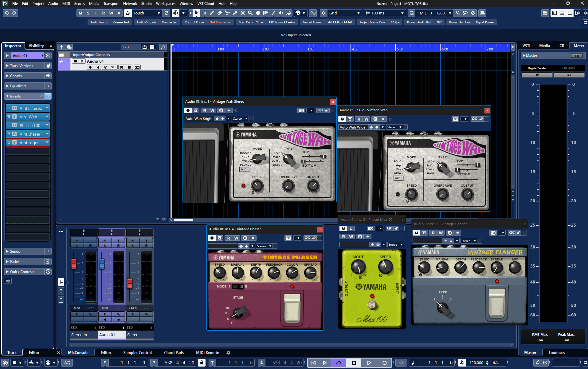Viewport: 588px width, 369px height.
Task: Click the Undo arrow icon
Action: tap(6, 13)
